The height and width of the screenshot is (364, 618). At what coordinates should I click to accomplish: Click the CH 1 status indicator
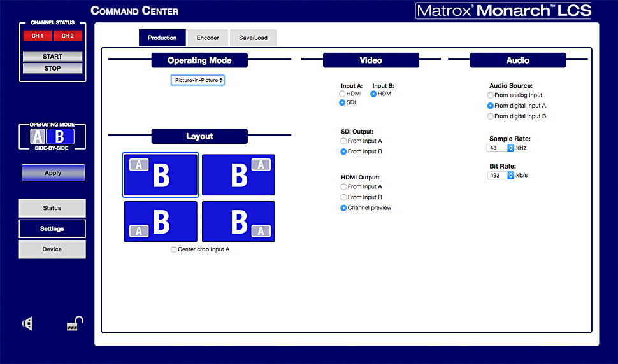click(x=38, y=36)
